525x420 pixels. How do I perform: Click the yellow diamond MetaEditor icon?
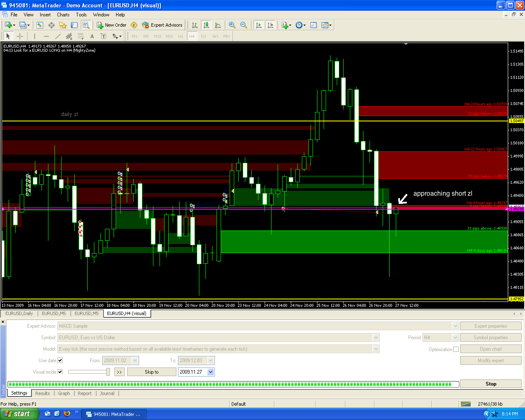pos(134,25)
